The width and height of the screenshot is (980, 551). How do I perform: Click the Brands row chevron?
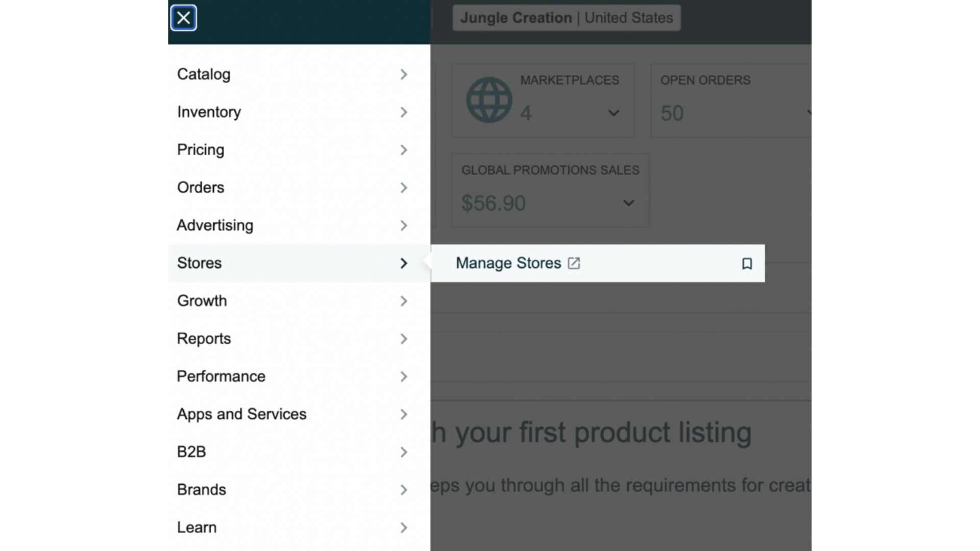click(x=404, y=490)
